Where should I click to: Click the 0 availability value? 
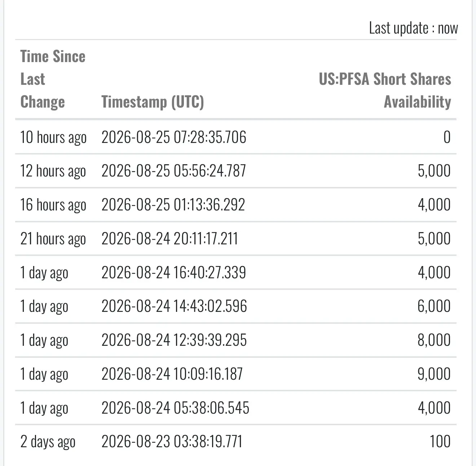(447, 137)
